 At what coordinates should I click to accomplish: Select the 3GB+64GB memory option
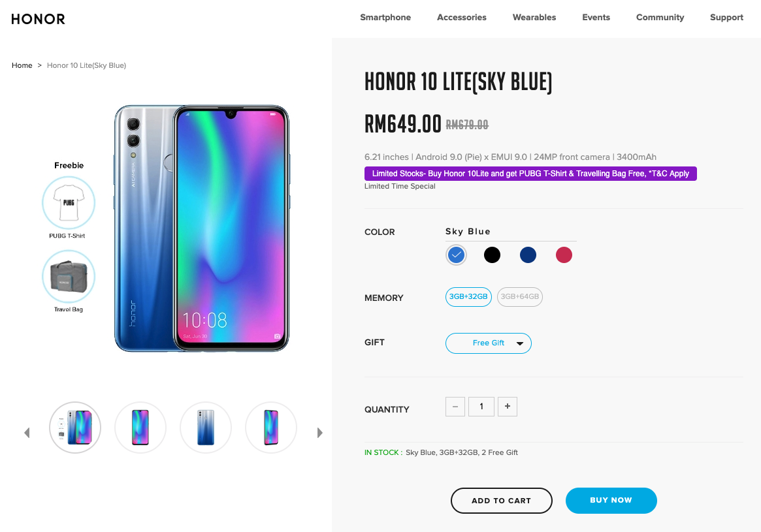[x=520, y=297]
